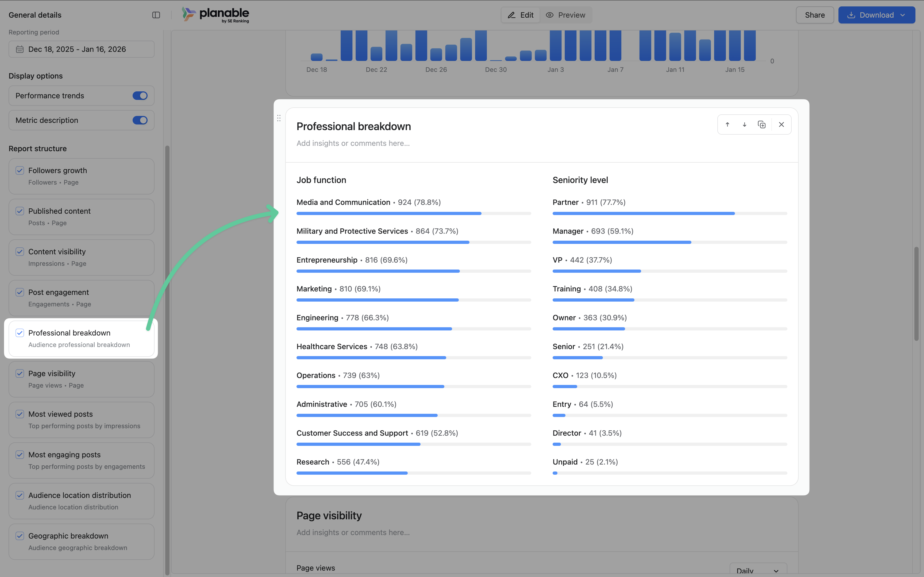Uncheck Professional breakdown checkbox
The image size is (924, 577).
pos(20,333)
